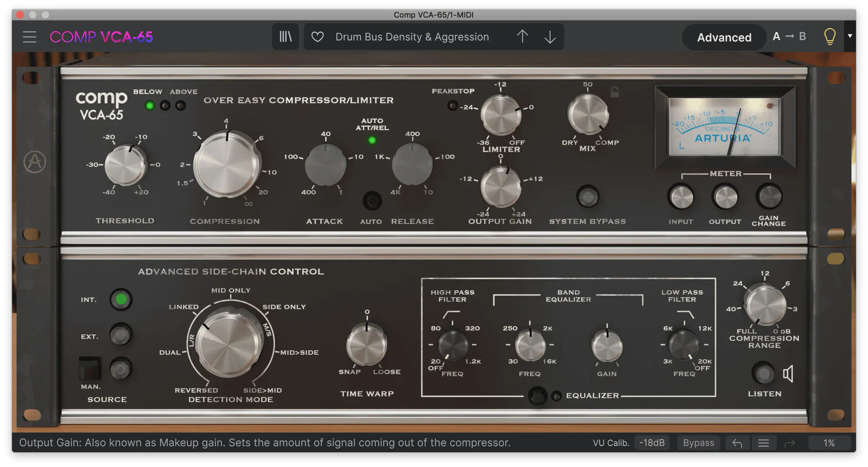Toggle the Auto attack/release button
Image resolution: width=868 pixels, height=467 pixels.
pyautogui.click(x=372, y=201)
